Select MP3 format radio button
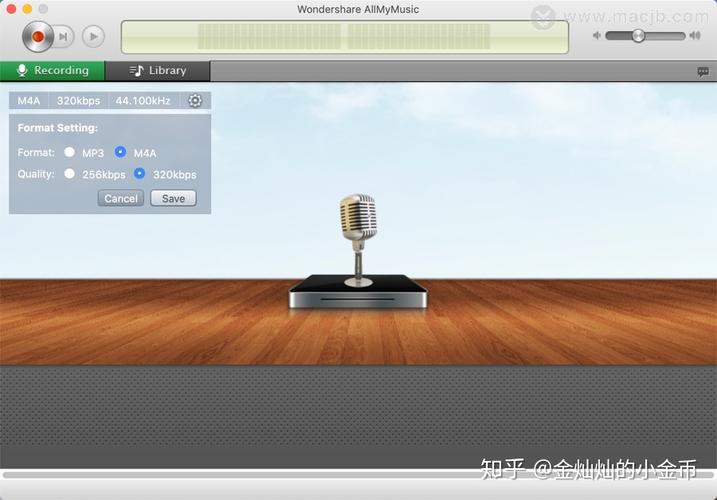 [70, 152]
